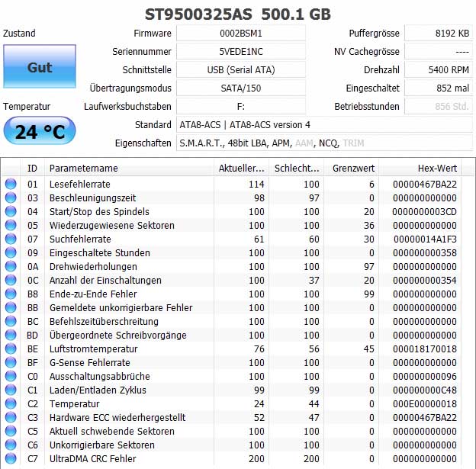The width and height of the screenshot is (476, 469).
Task: Select the serial number field 5VEDE1NC
Action: [241, 51]
